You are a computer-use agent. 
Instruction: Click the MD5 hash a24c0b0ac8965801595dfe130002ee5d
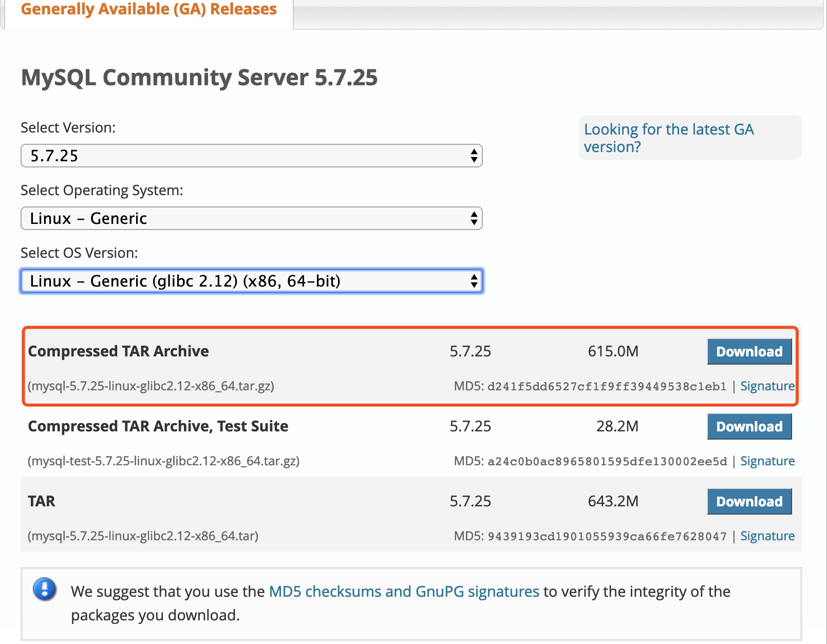(607, 461)
